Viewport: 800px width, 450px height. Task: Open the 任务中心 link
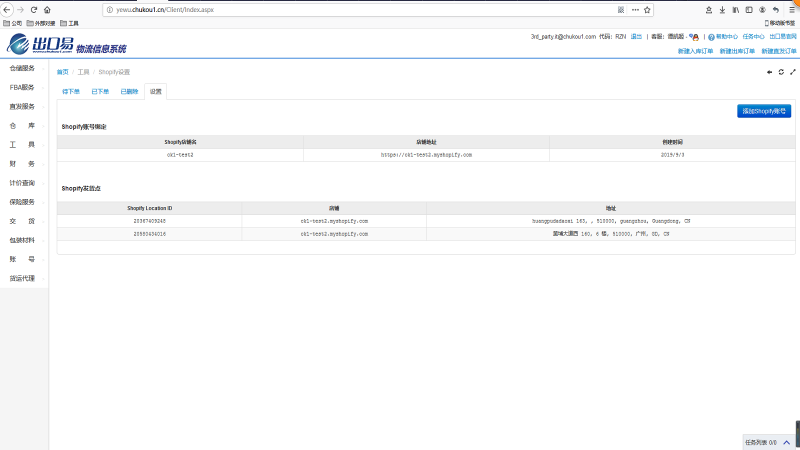pos(754,37)
